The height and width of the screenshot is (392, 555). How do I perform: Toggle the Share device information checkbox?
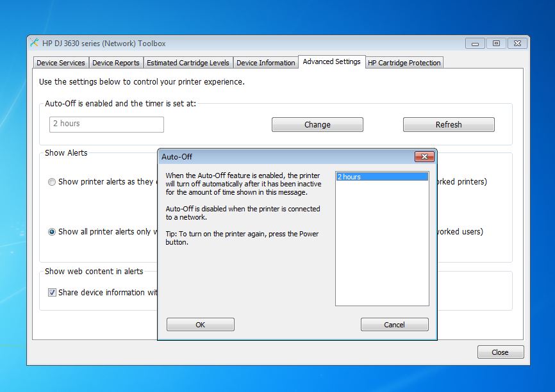click(52, 293)
